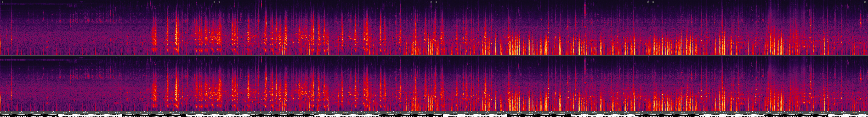Image resolution: width=868 pixels, height=117 pixels.
Task: Select the 9h05 label in the bottom label strip
Action: click(x=318, y=115)
